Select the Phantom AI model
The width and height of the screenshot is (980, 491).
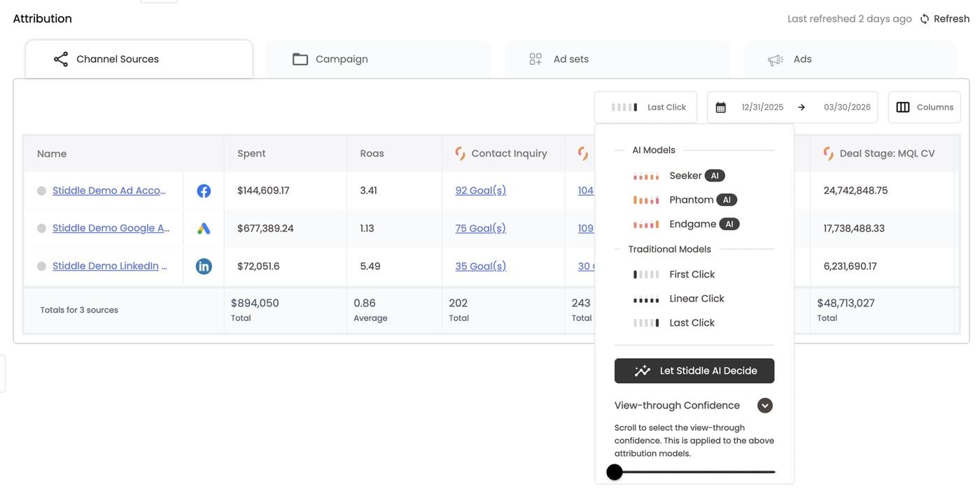pos(691,200)
